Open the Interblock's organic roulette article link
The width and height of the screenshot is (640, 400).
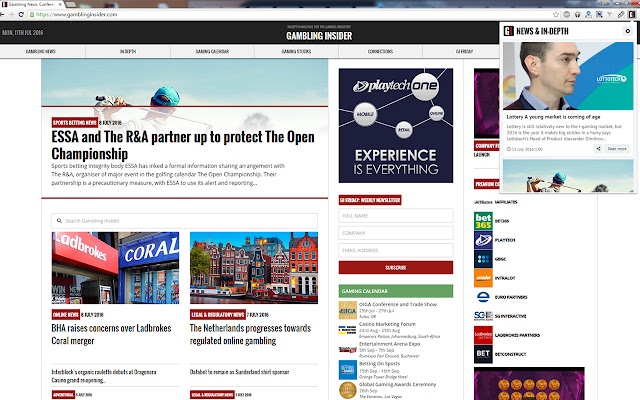[x=104, y=376]
